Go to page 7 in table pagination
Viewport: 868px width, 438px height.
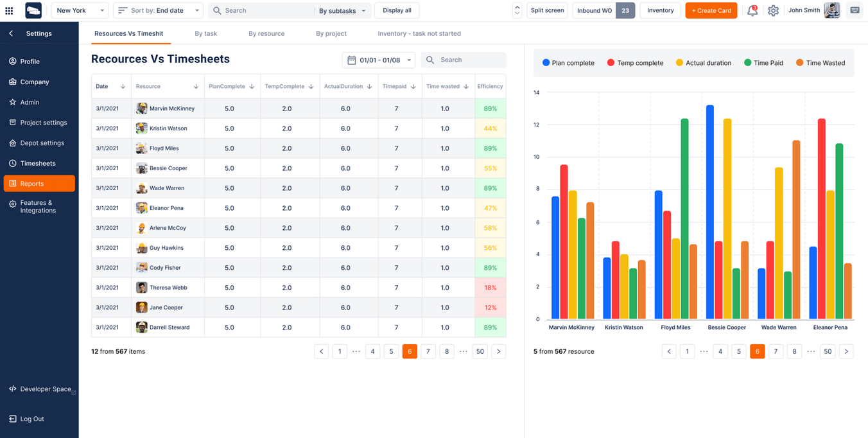428,351
